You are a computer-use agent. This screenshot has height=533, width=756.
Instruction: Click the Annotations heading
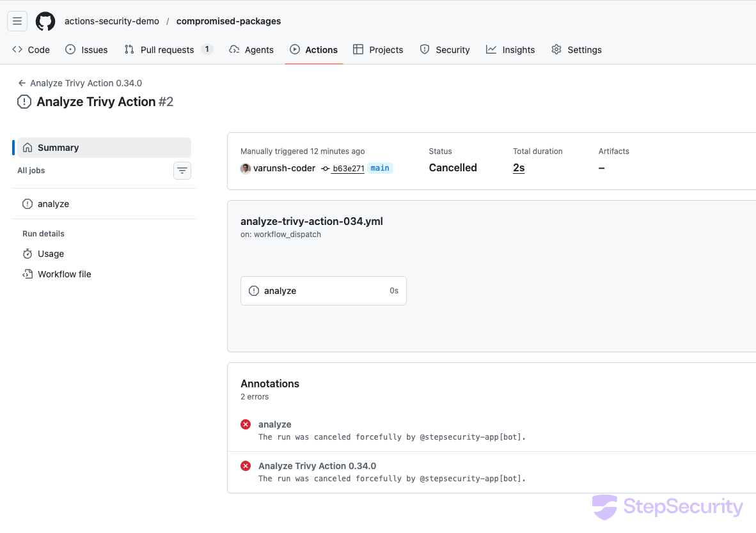coord(270,383)
